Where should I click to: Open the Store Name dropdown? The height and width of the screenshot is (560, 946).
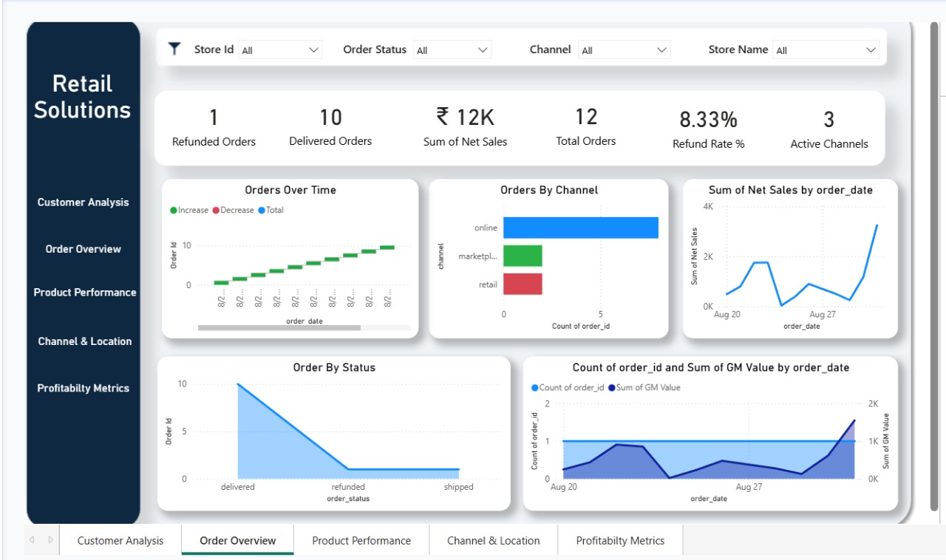click(870, 49)
